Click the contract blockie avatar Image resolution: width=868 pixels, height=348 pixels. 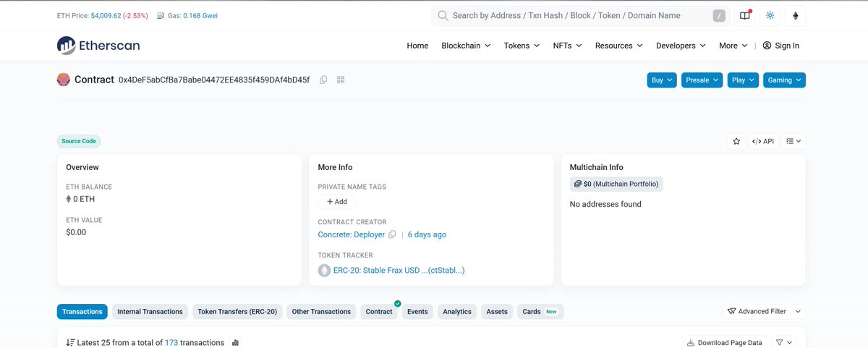[x=64, y=80]
